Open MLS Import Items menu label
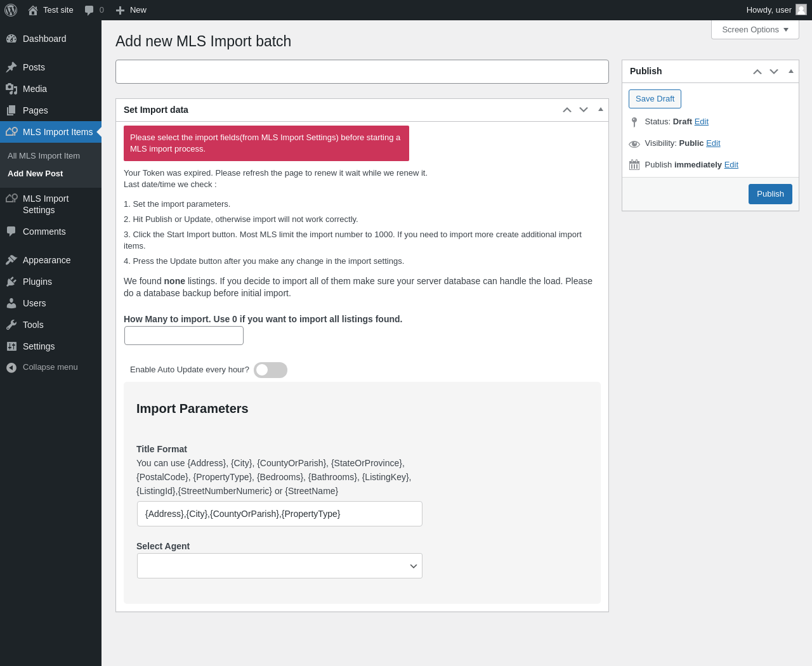 [58, 132]
